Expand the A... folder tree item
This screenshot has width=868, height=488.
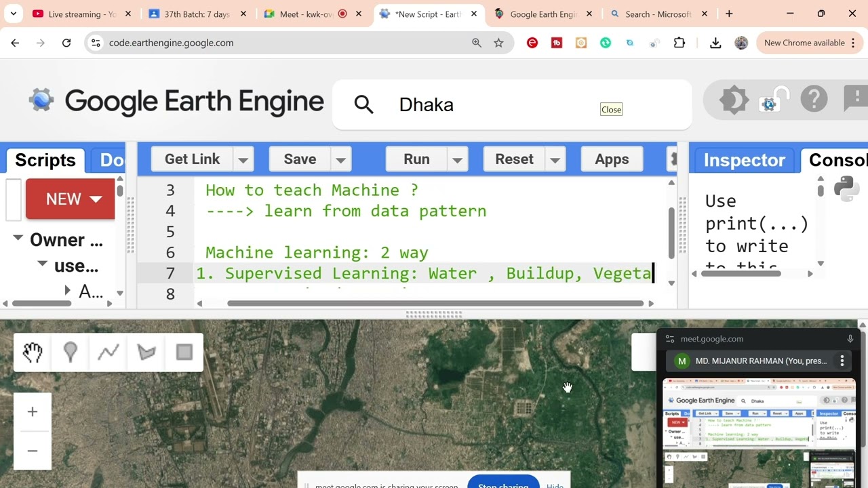coord(67,291)
